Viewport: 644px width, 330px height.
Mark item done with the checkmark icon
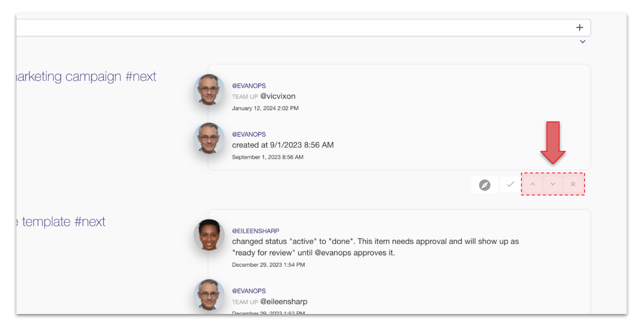(x=510, y=184)
